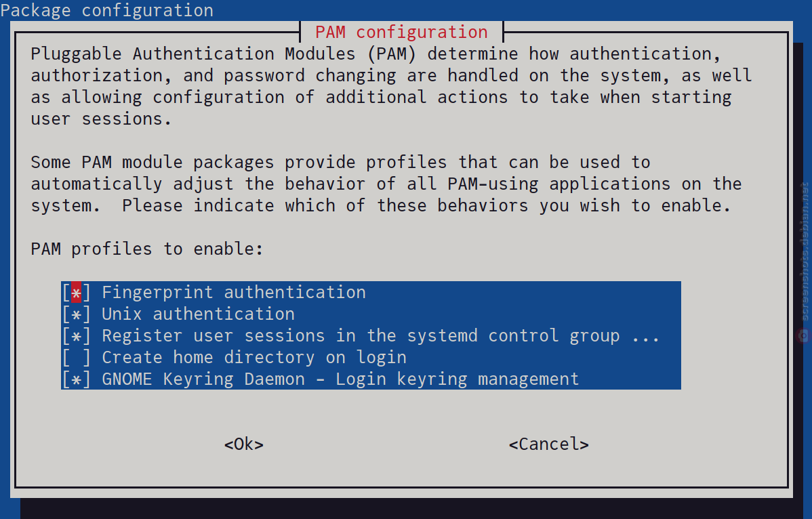Enable Create home directory on login

click(76, 358)
